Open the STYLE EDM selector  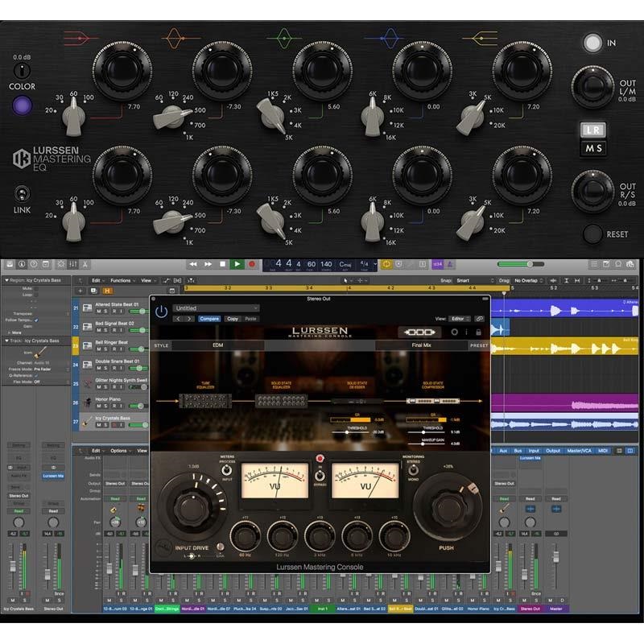pos(217,345)
